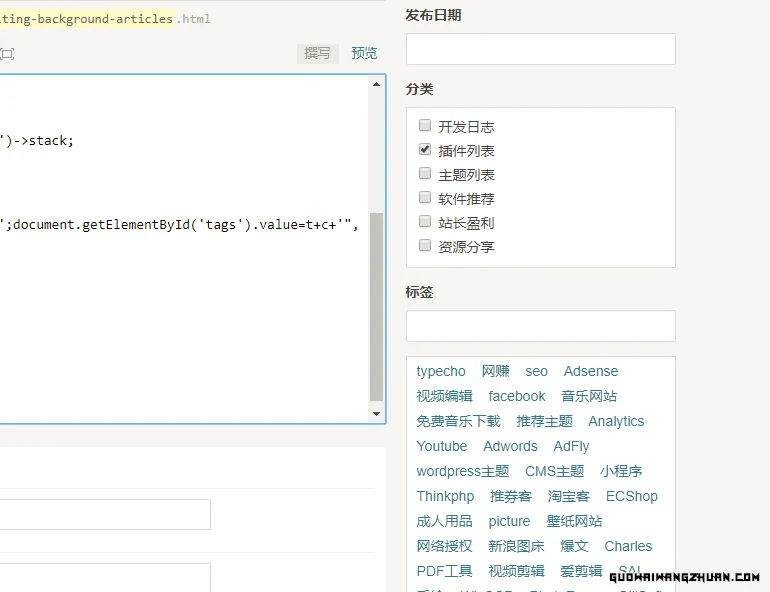Check the 资源分享 category checkbox
Image resolution: width=770 pixels, height=592 pixels.
(425, 245)
